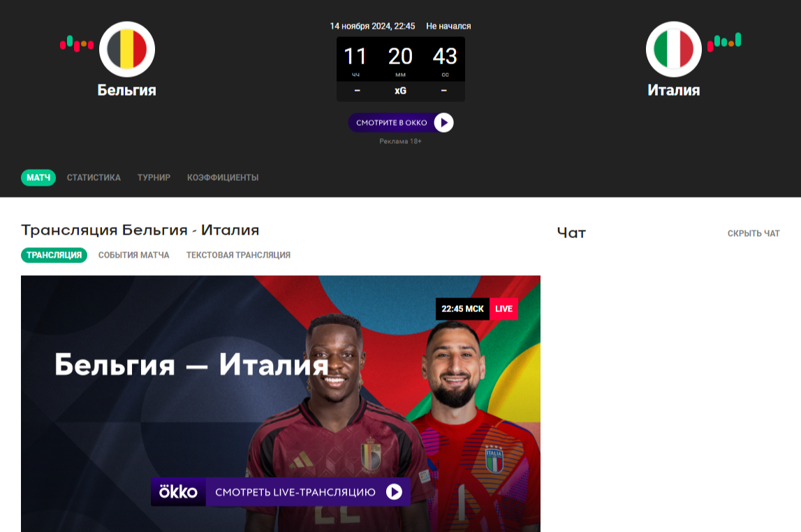Open the Турнир tab

(x=154, y=177)
